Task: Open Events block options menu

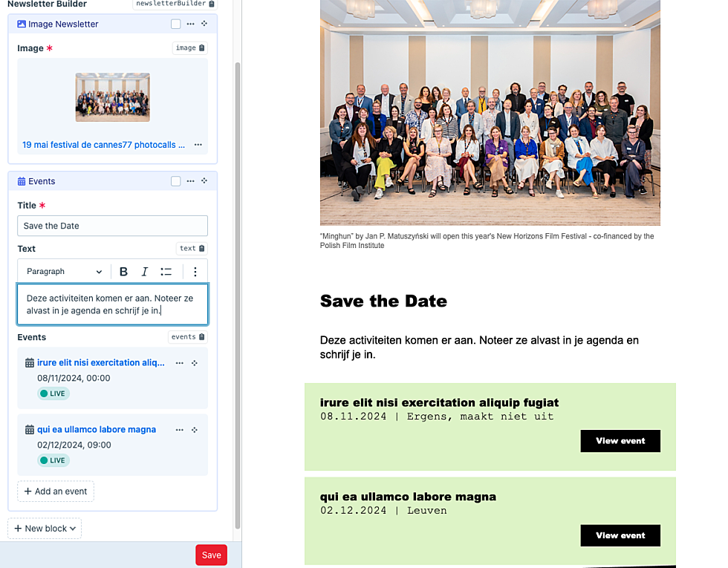Action: coord(190,181)
